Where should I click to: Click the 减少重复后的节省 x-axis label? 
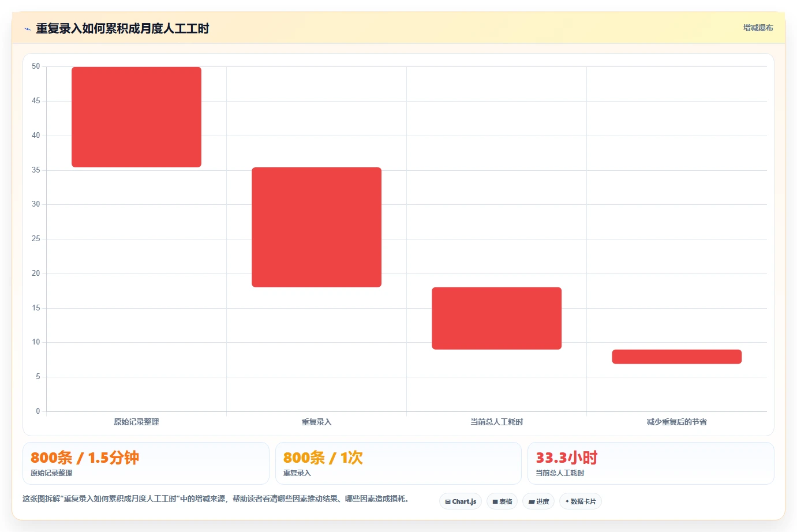tap(676, 422)
